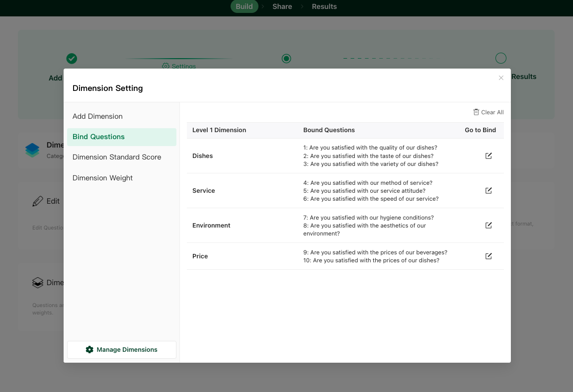The height and width of the screenshot is (392, 573).
Task: Click the blue layered dimension icon
Action: (32, 150)
